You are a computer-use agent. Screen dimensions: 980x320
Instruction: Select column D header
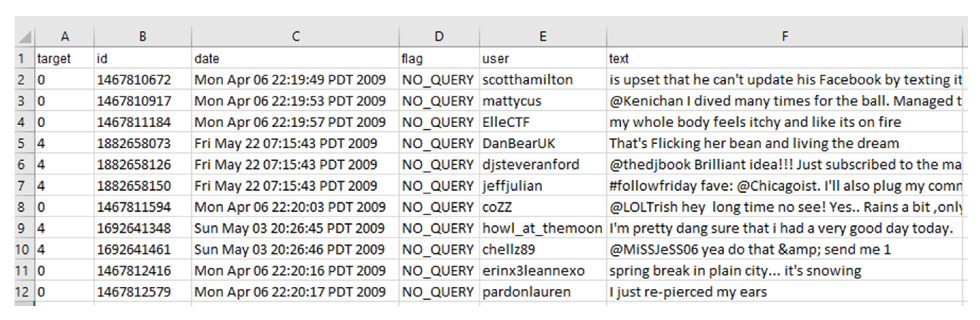pos(439,36)
